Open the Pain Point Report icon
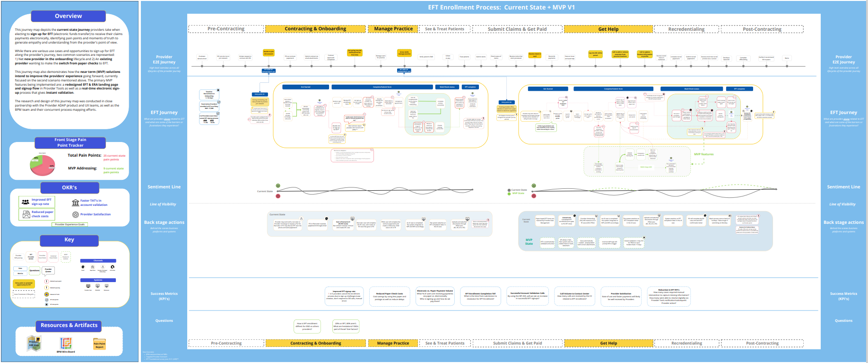Screen dimensions: 868x363 [x=99, y=345]
